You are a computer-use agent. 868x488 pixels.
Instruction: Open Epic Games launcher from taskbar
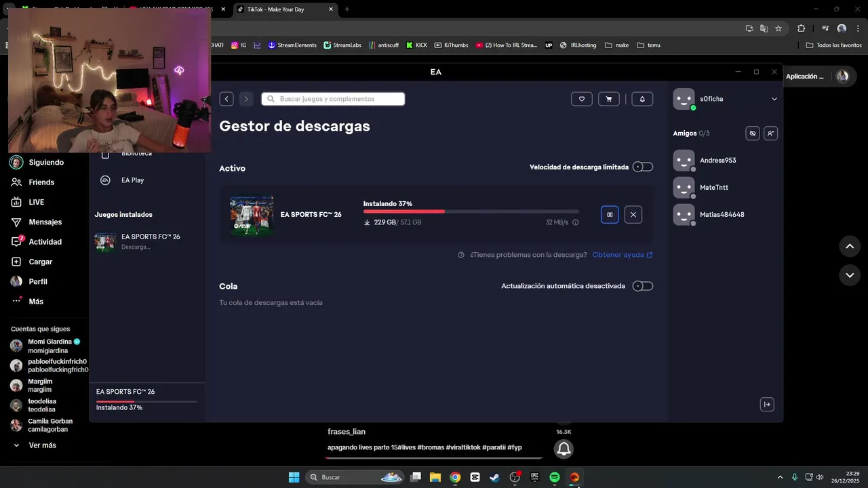coord(534,477)
